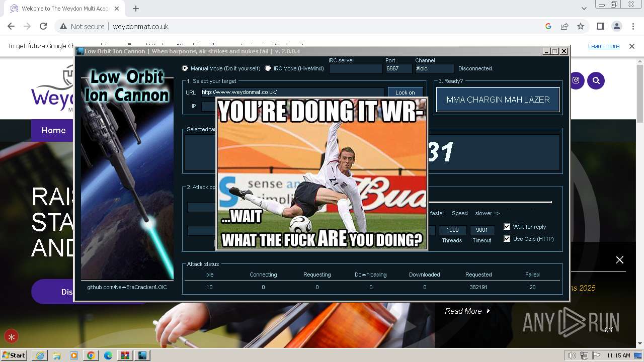Click the Not secure warning icon
Viewport: 644px width, 362px height.
[x=63, y=27]
